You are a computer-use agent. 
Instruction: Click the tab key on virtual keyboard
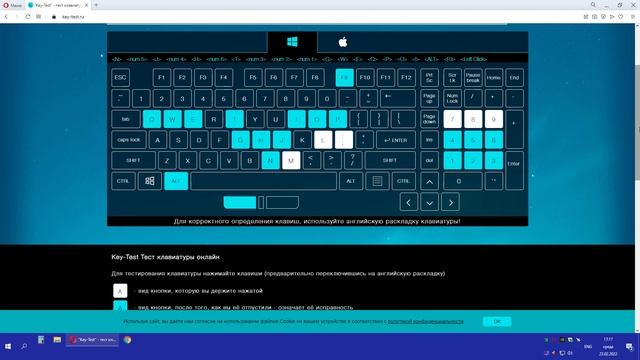click(126, 119)
